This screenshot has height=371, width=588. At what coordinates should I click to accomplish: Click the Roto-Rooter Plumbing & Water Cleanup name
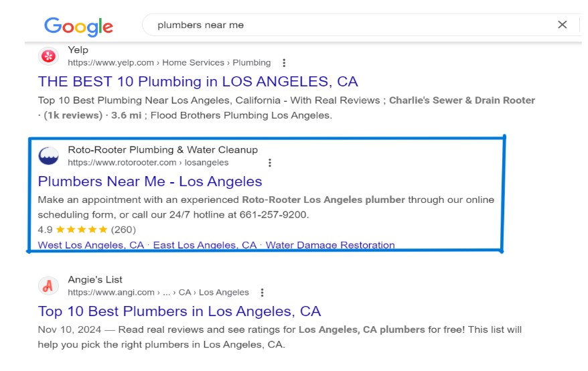(x=163, y=149)
